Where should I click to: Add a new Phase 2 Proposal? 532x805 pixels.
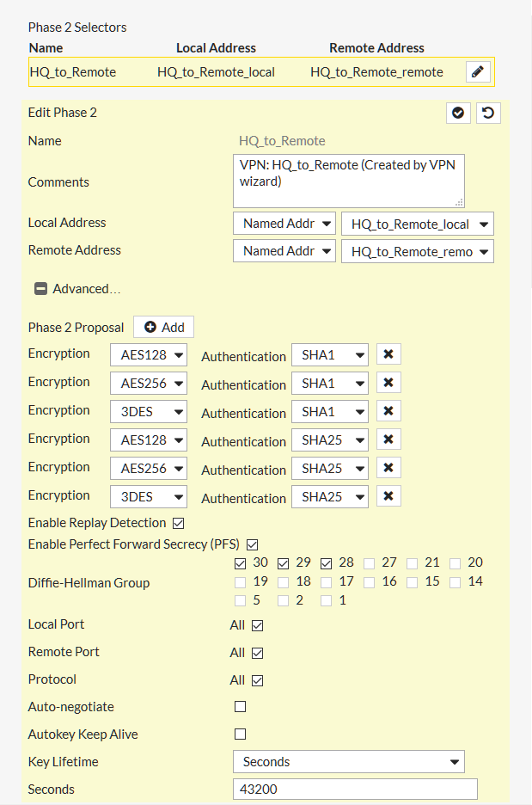(163, 327)
